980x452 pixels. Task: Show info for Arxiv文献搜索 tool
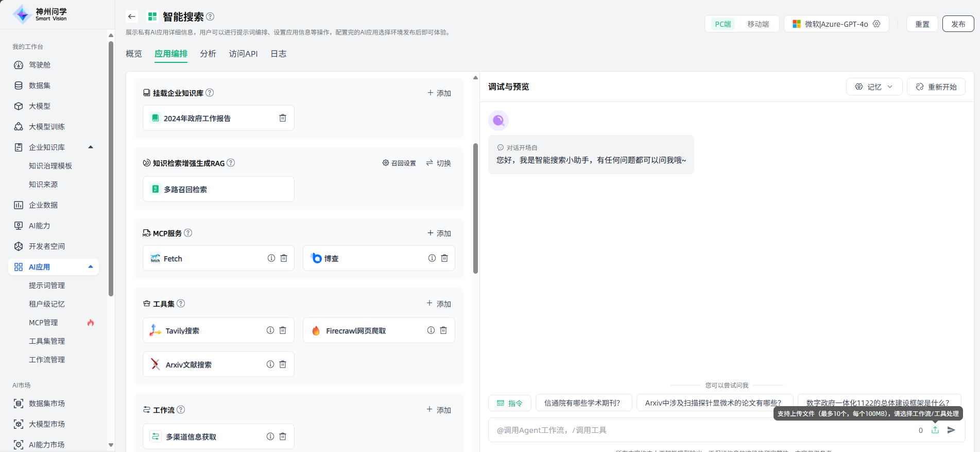click(270, 364)
